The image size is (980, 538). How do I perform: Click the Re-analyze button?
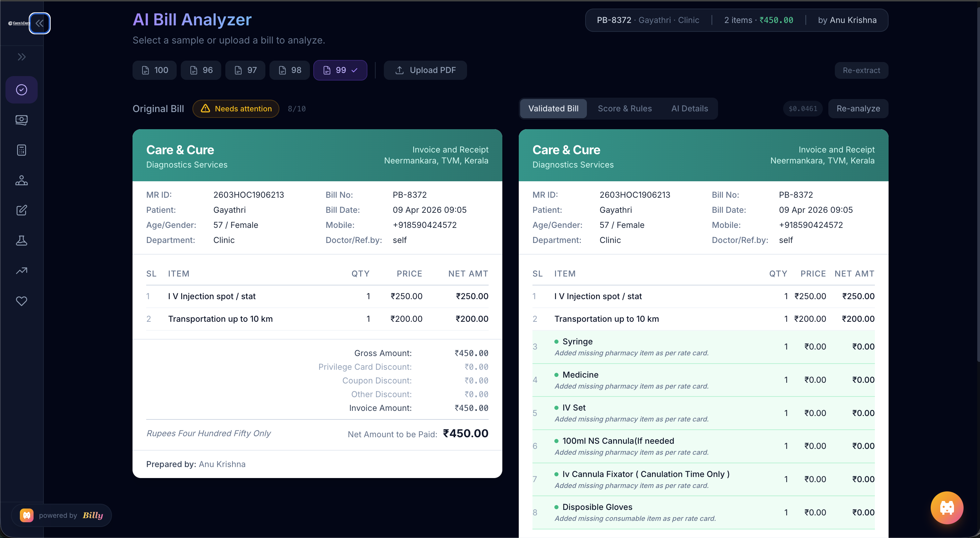click(x=858, y=109)
